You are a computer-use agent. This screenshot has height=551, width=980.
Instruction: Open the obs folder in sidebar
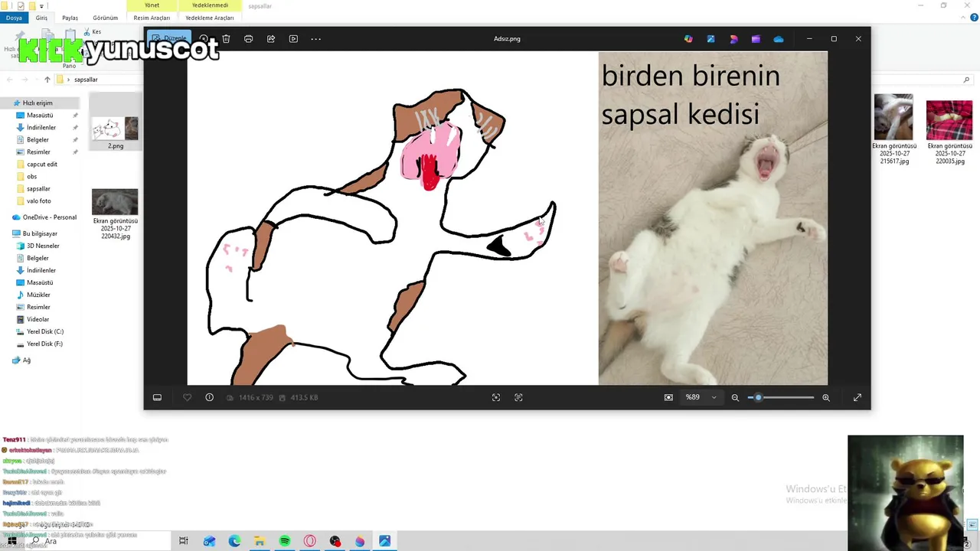point(31,176)
